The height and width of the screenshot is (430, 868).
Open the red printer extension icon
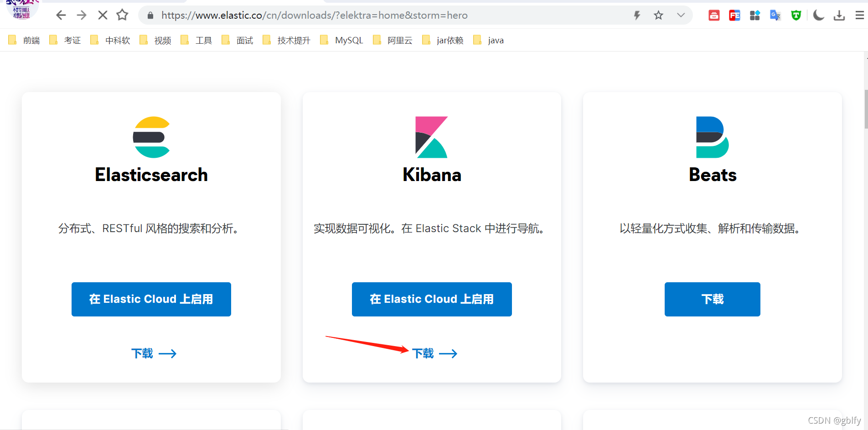pyautogui.click(x=714, y=16)
